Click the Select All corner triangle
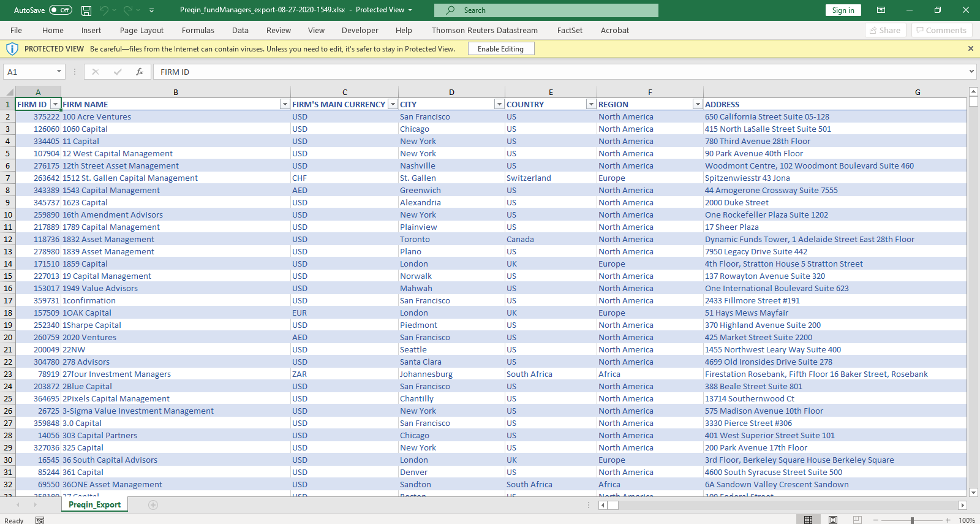This screenshot has height=524, width=980. tap(9, 92)
